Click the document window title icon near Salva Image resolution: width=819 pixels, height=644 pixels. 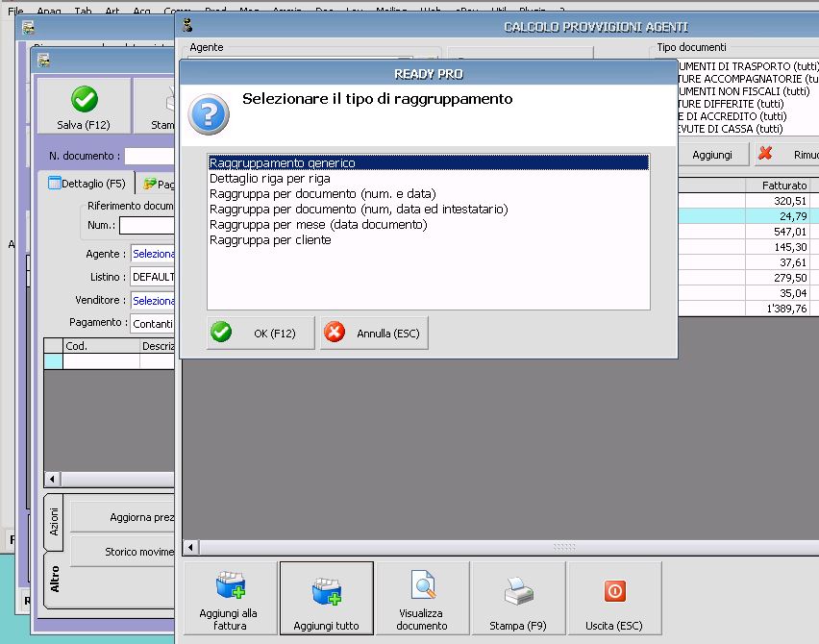[x=44, y=62]
